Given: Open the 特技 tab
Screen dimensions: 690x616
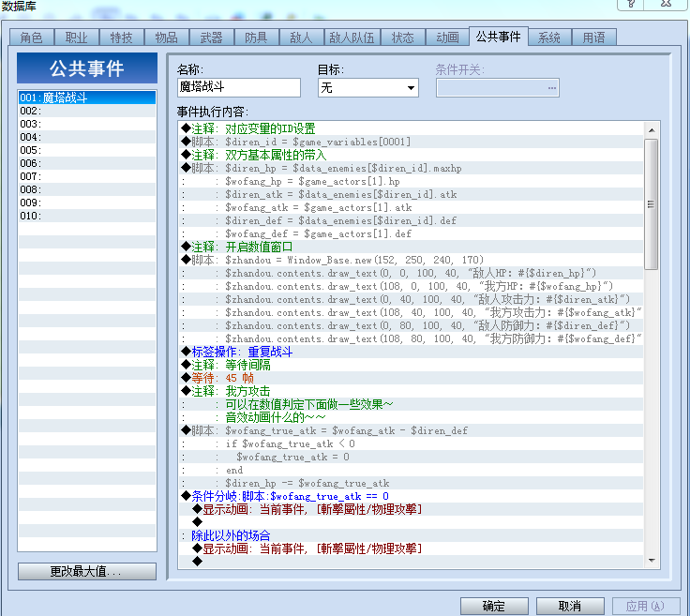Looking at the screenshot, I should tap(122, 38).
